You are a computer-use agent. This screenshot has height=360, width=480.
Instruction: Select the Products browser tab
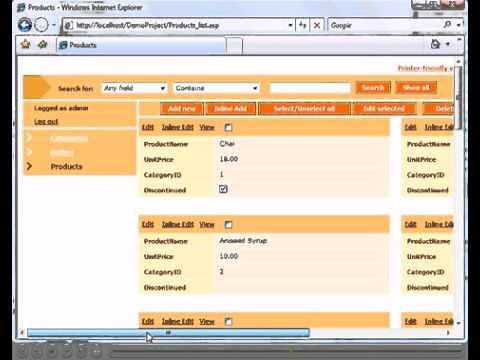[141, 45]
